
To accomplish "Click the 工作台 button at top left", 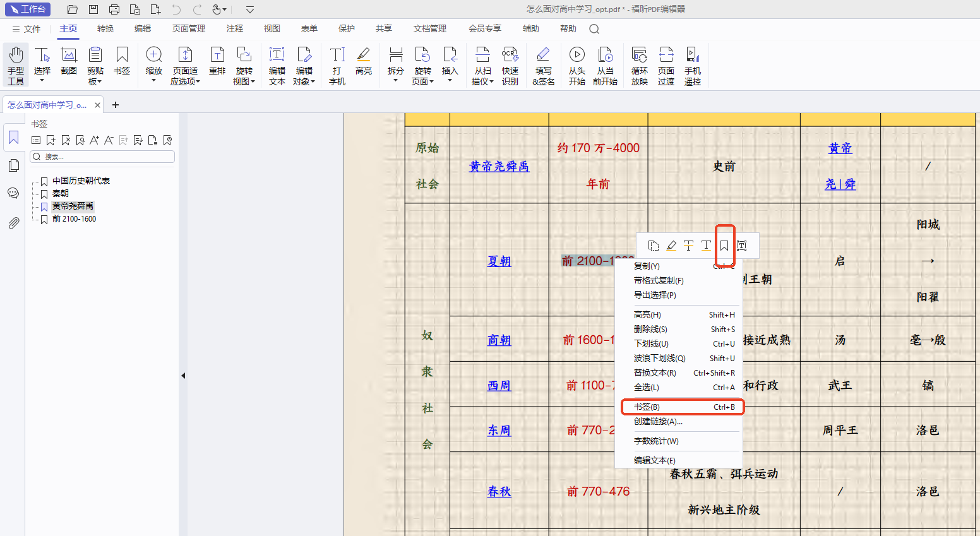I will pos(28,9).
